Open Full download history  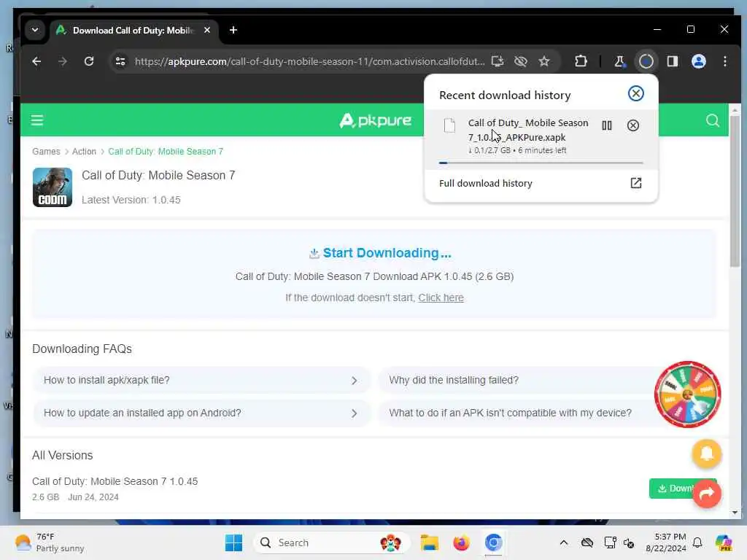541,183
